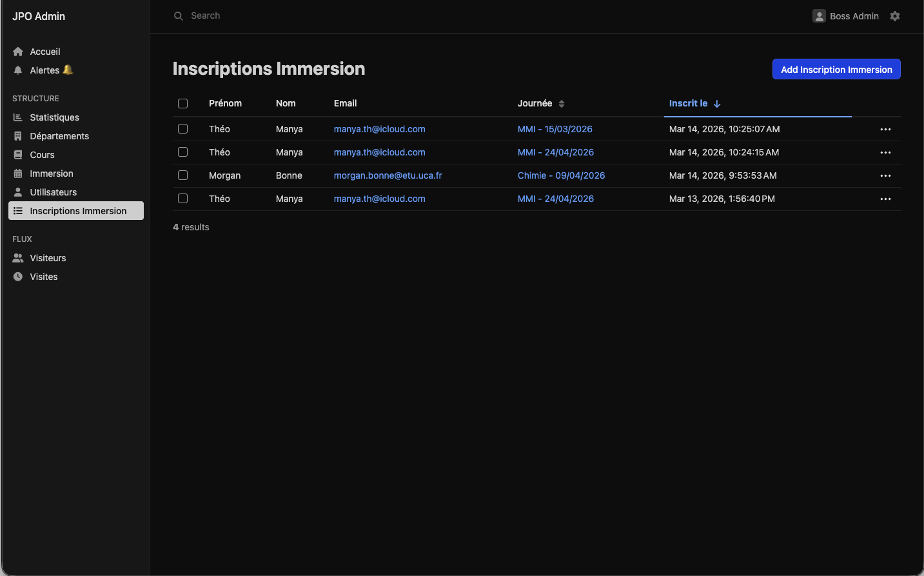Open actions menu for Morgan Bonne row

pyautogui.click(x=885, y=176)
